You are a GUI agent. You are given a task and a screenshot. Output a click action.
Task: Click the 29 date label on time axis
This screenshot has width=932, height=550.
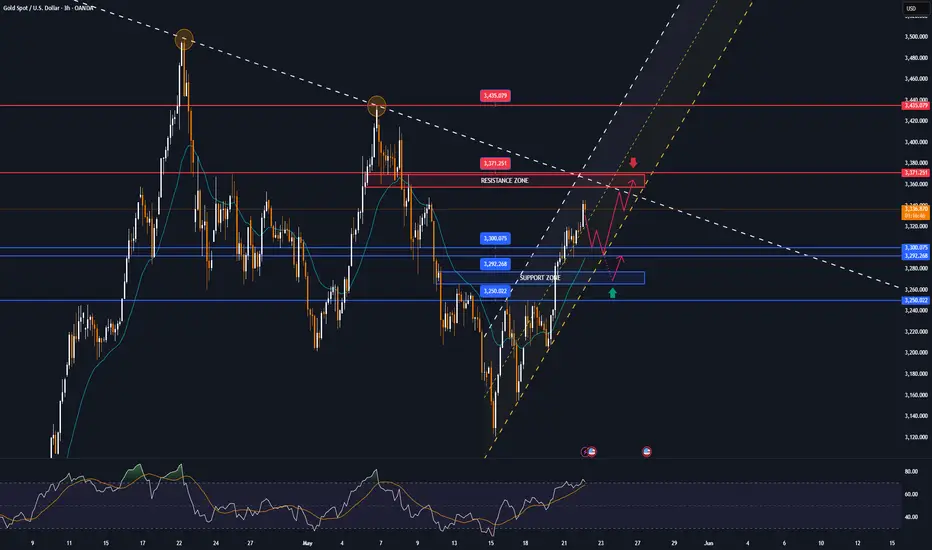tap(674, 543)
